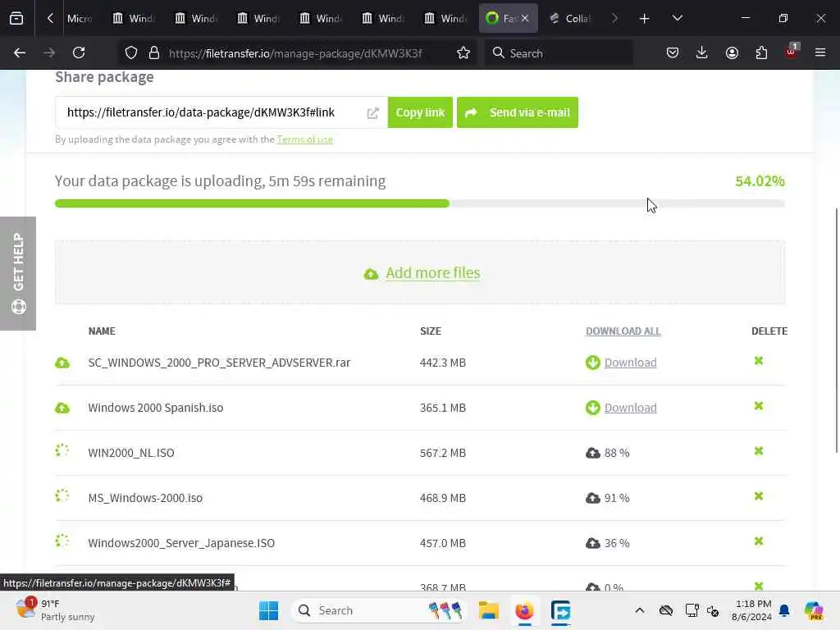The height and width of the screenshot is (630, 840).
Task: Open Save to Pocket
Action: 673,52
